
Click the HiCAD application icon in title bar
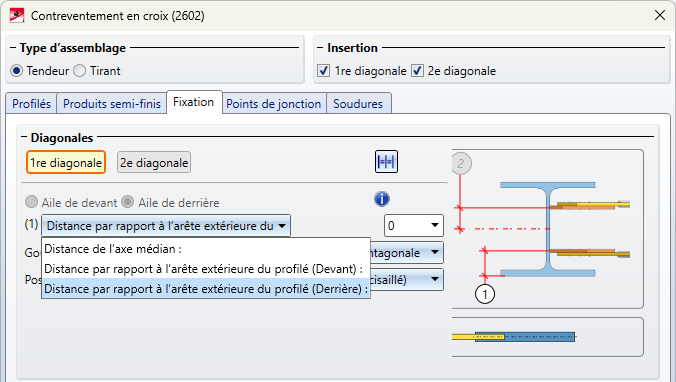pyautogui.click(x=17, y=16)
